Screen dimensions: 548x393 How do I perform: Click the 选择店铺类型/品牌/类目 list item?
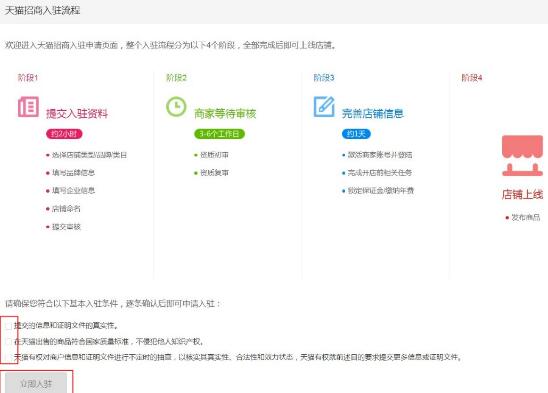[89, 155]
